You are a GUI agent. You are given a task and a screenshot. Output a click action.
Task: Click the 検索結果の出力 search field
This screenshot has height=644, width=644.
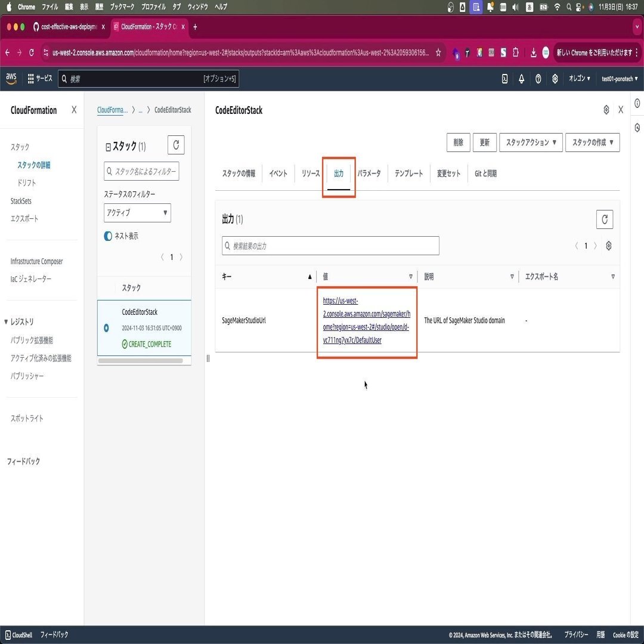(x=330, y=246)
